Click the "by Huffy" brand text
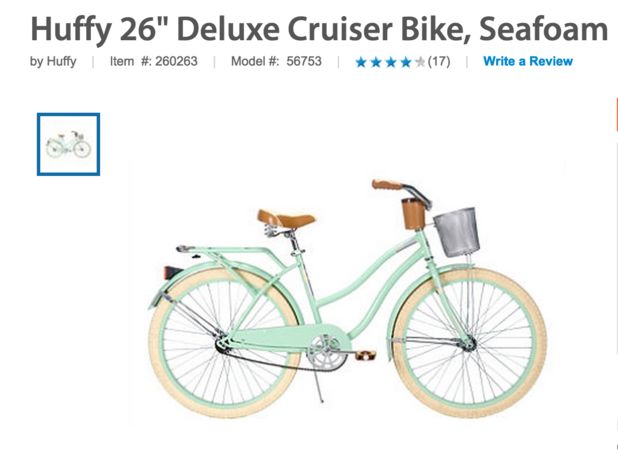Viewport: 618px width, 475px height. 53,61
